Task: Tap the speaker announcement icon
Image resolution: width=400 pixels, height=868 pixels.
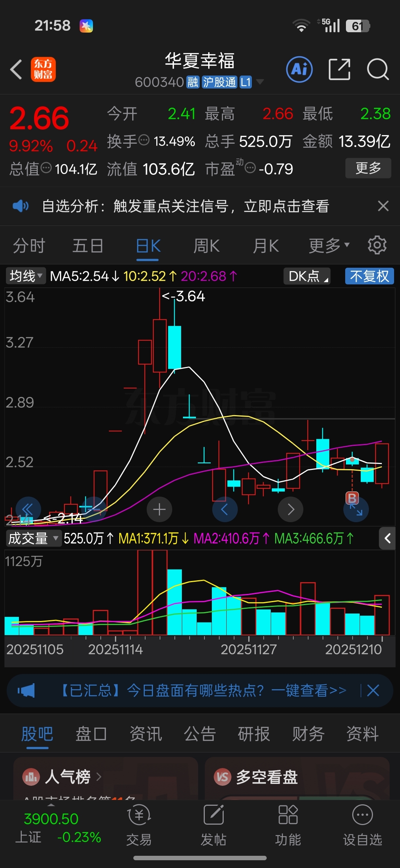Action: pyautogui.click(x=21, y=206)
